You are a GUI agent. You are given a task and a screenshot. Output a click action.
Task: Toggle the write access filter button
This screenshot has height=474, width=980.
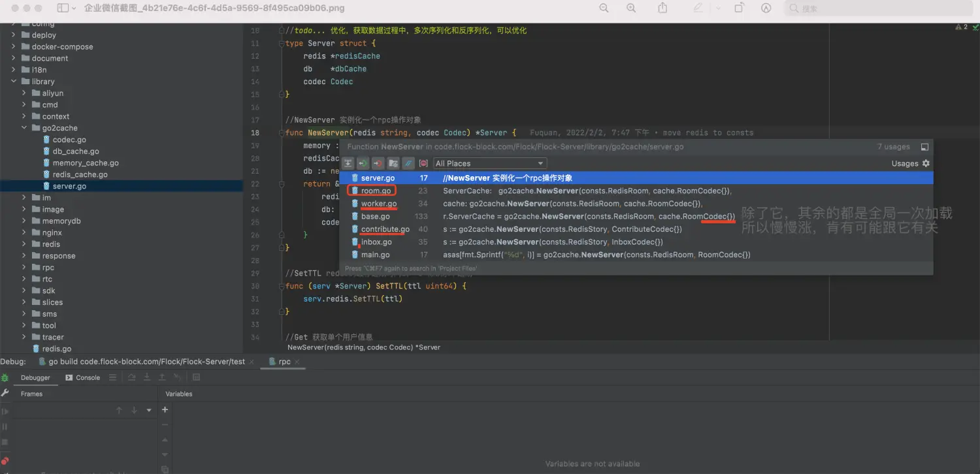coord(378,163)
